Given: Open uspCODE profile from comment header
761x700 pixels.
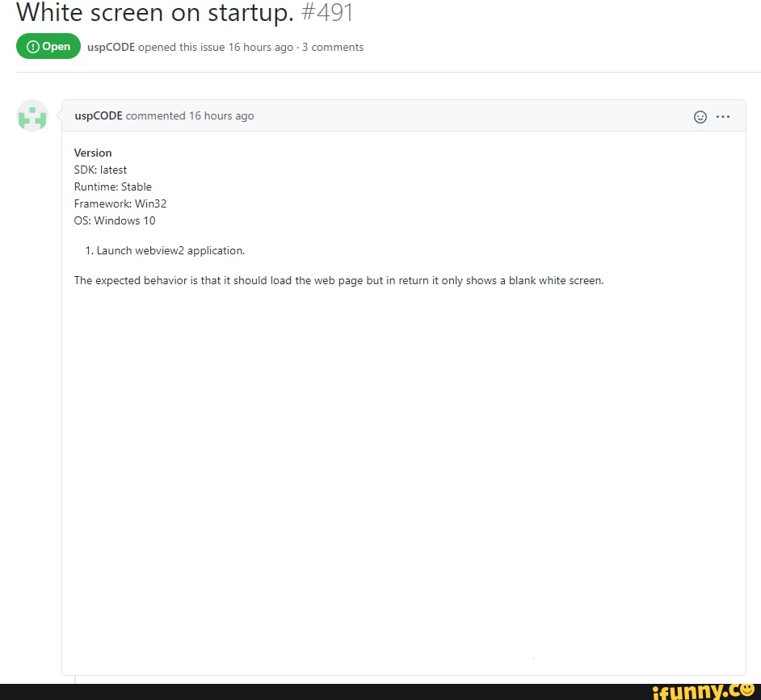Looking at the screenshot, I should 98,115.
